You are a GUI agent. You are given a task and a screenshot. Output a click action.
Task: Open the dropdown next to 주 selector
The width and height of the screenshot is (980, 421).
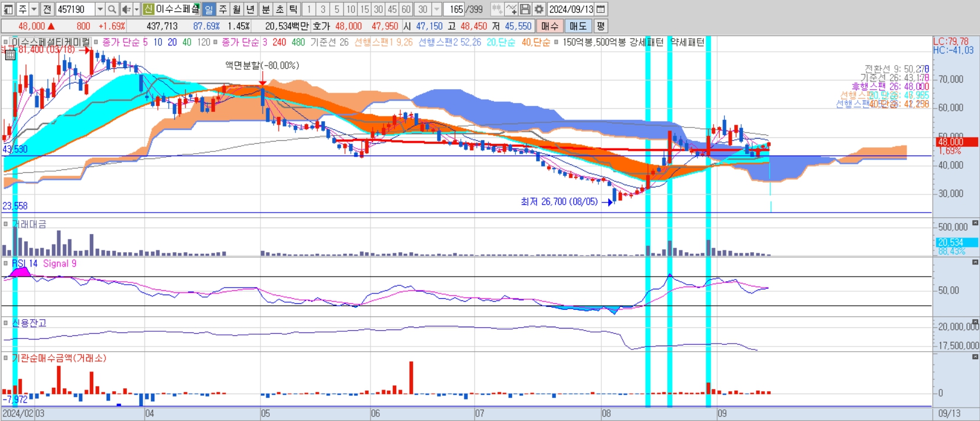(x=34, y=9)
